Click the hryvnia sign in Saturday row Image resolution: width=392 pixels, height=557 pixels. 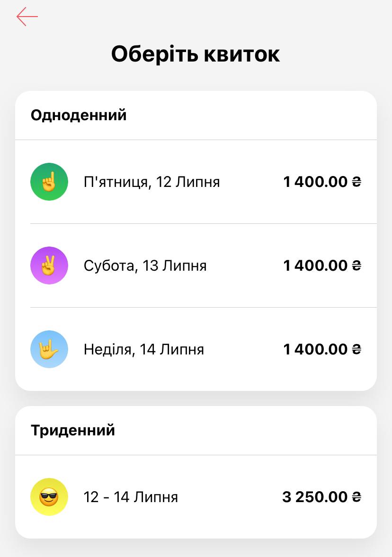pos(356,265)
